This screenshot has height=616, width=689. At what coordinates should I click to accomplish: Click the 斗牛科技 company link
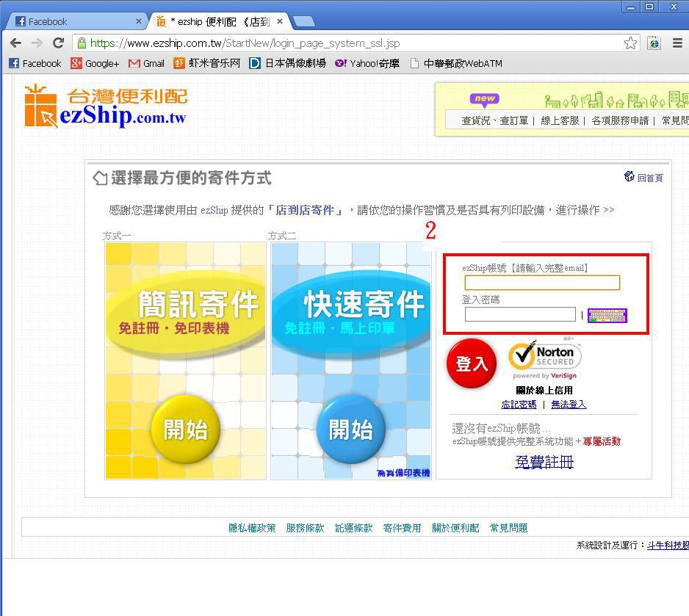pos(668,546)
